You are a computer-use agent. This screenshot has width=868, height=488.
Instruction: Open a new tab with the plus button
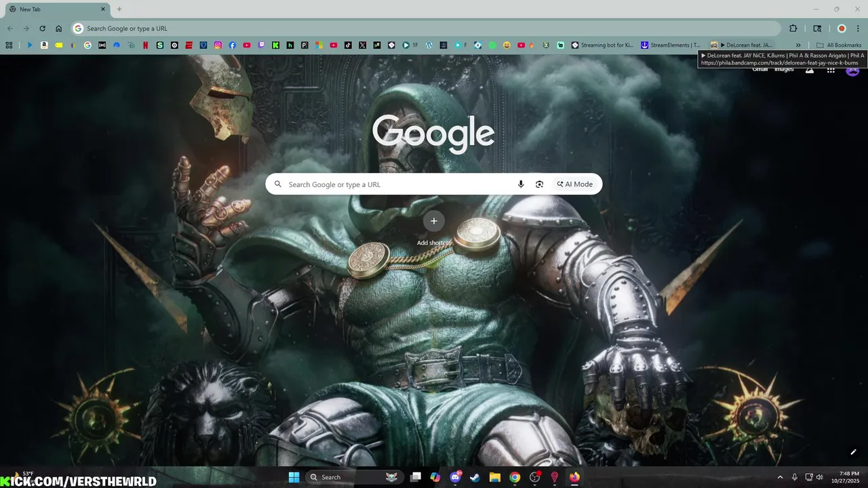[x=119, y=9]
